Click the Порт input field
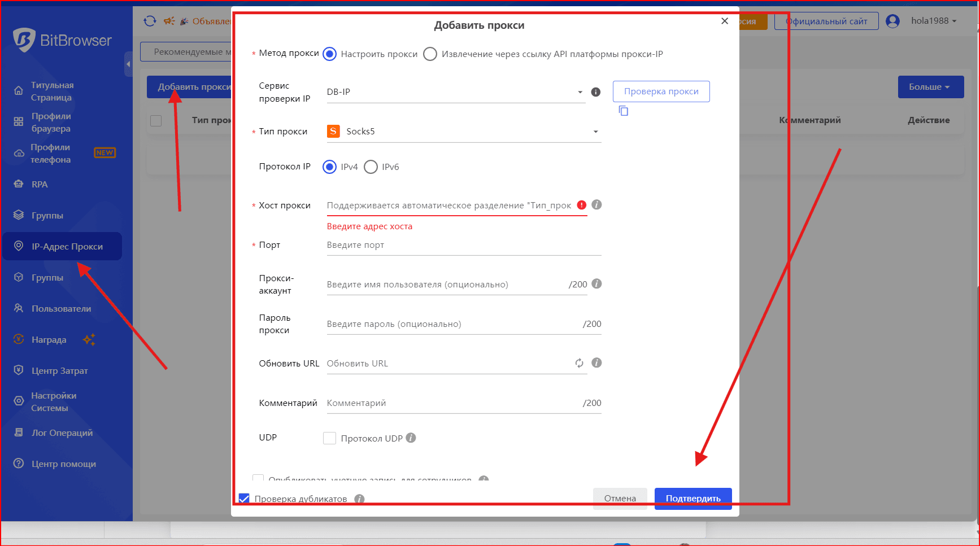 click(x=463, y=245)
